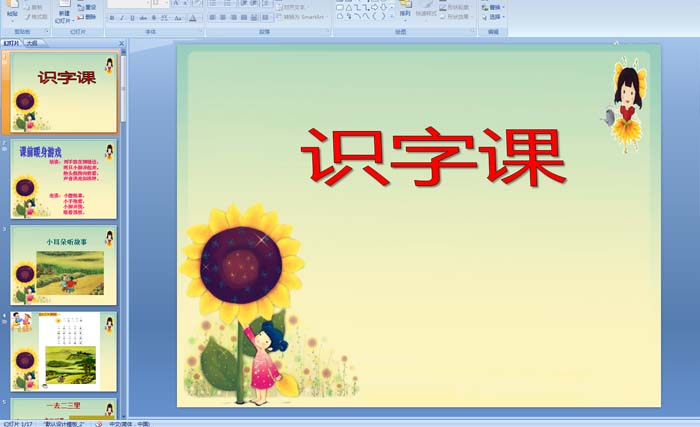Image resolution: width=700 pixels, height=427 pixels.
Task: Select slide 2 thumbnail 课前暖身游戏
Action: coord(64,179)
